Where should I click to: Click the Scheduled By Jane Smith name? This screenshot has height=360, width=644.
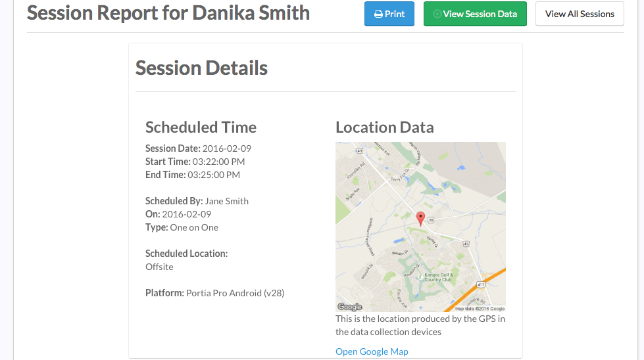click(x=227, y=201)
